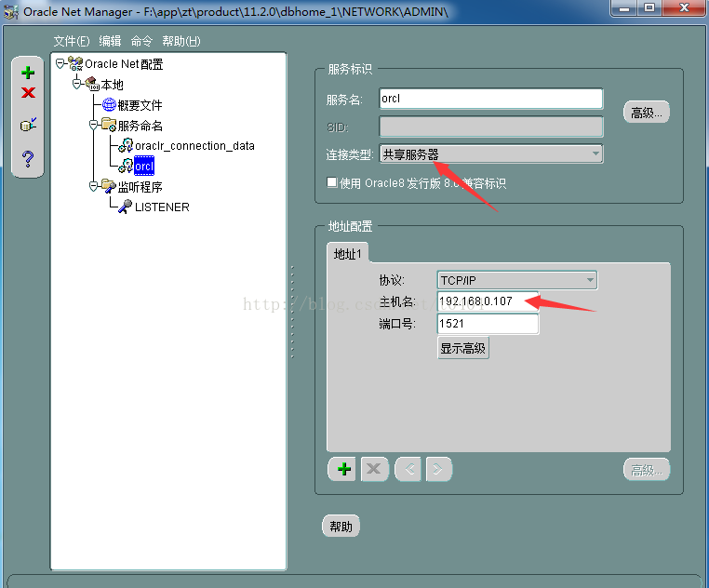The width and height of the screenshot is (709, 588).
Task: Open the 命令 menu
Action: [x=141, y=41]
